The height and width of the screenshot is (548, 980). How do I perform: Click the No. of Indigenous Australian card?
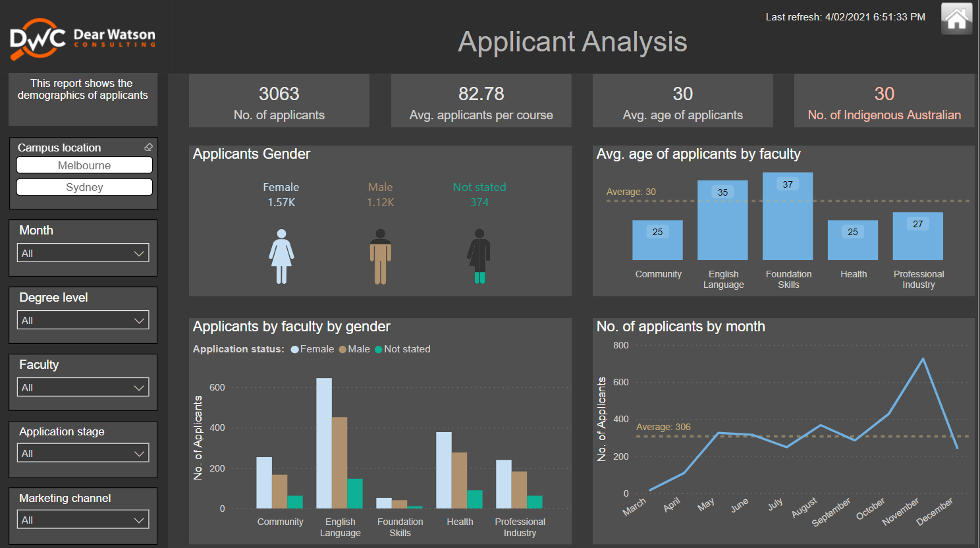click(884, 100)
